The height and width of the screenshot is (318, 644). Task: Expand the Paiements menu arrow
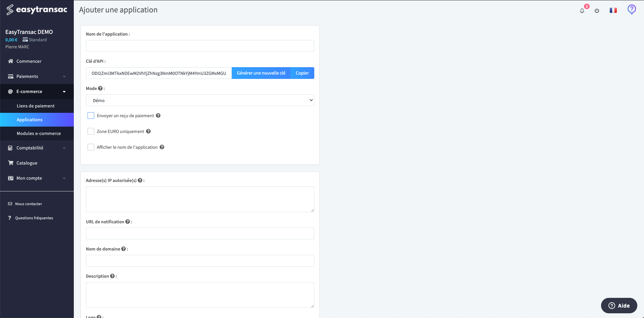(64, 77)
